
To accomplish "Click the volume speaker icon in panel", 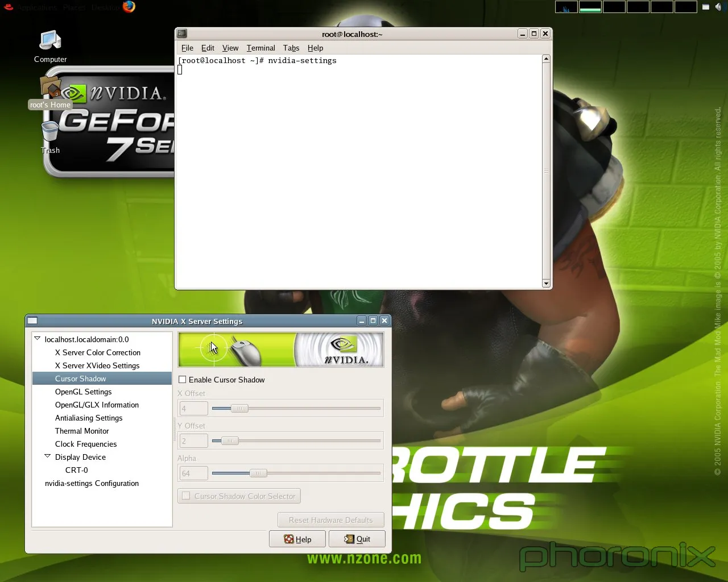I will [x=718, y=7].
